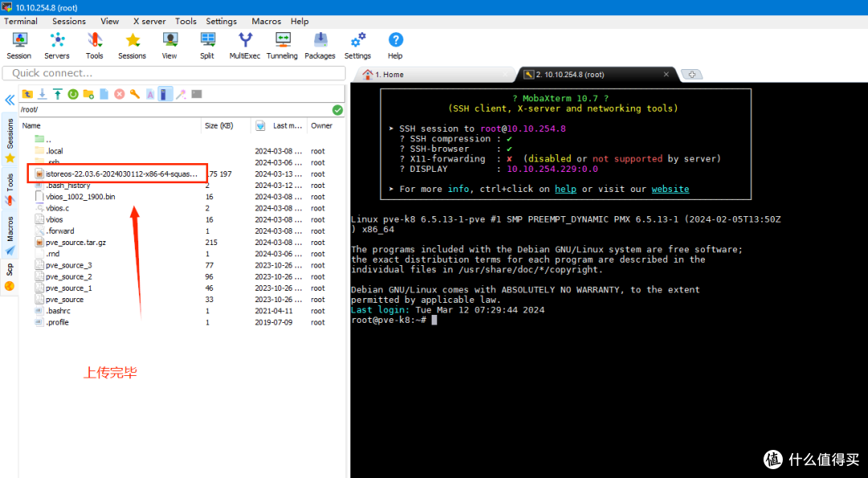The width and height of the screenshot is (868, 478).
Task: Click the letter A text file icon
Action: (150, 94)
